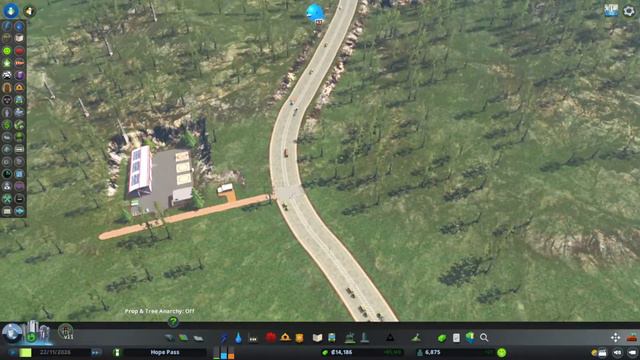The height and width of the screenshot is (360, 640).
Task: Click the RCI zoning demand bars
Action: pos(224,352)
